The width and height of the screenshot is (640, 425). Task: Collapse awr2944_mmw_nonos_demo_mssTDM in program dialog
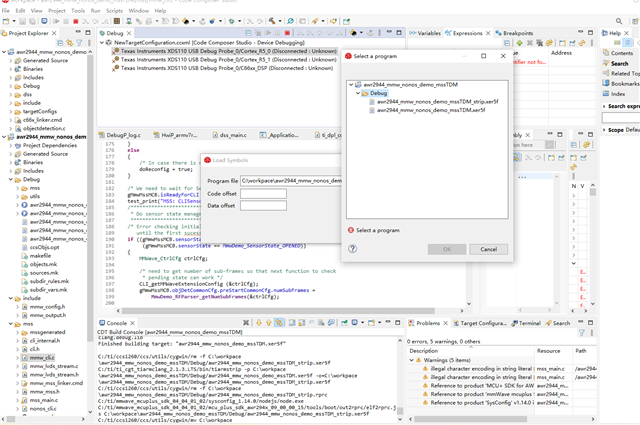coord(351,85)
